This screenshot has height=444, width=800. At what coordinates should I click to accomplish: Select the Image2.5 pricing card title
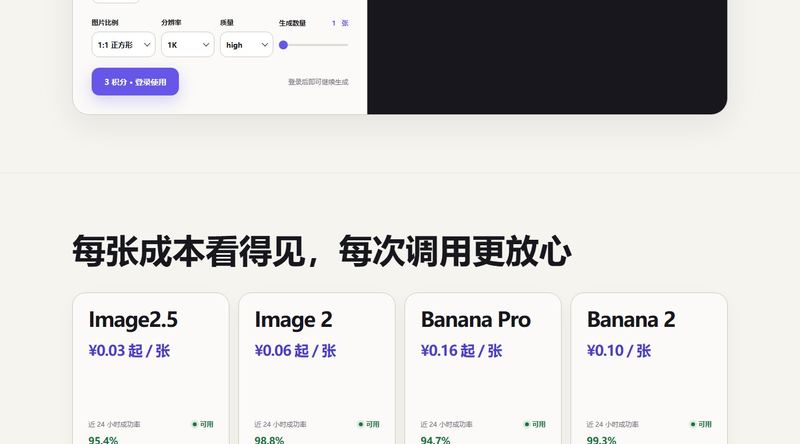click(x=133, y=320)
